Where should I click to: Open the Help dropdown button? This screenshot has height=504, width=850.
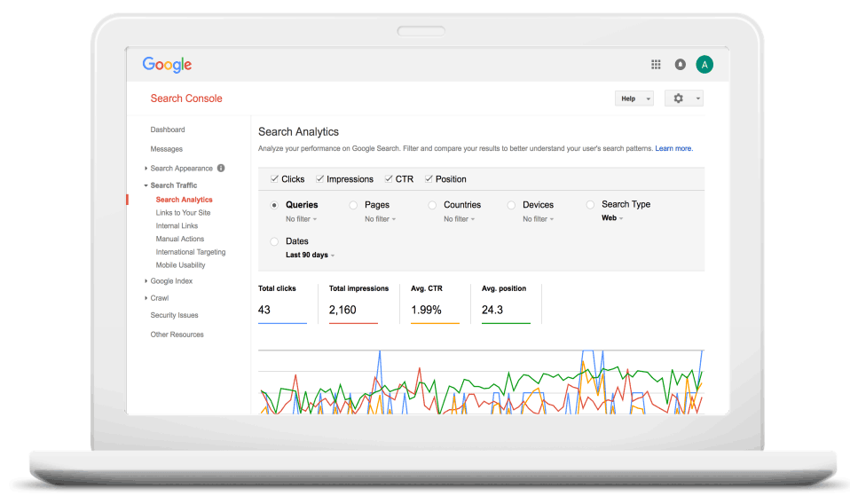click(634, 98)
